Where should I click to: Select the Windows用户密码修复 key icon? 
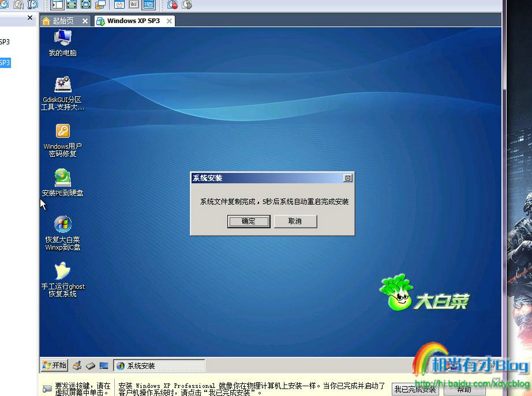(x=63, y=140)
